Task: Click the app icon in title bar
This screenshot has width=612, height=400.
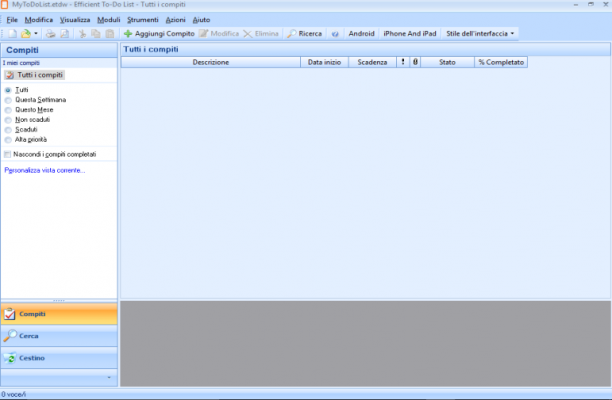Action: [4, 4]
